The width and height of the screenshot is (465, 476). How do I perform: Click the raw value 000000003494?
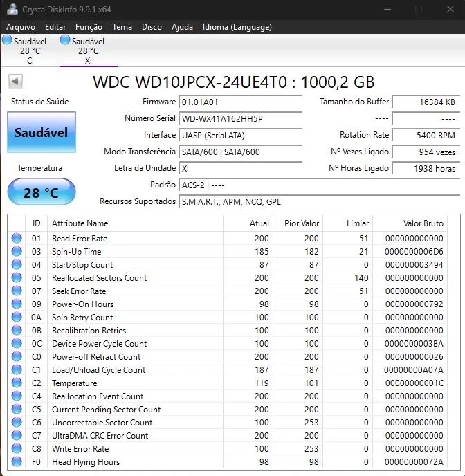(x=414, y=265)
